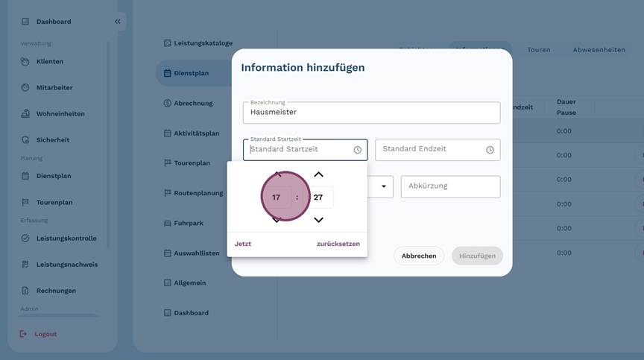Click the Wohneinheiten building icon
Viewport: 644px width, 360px height.
click(x=25, y=114)
